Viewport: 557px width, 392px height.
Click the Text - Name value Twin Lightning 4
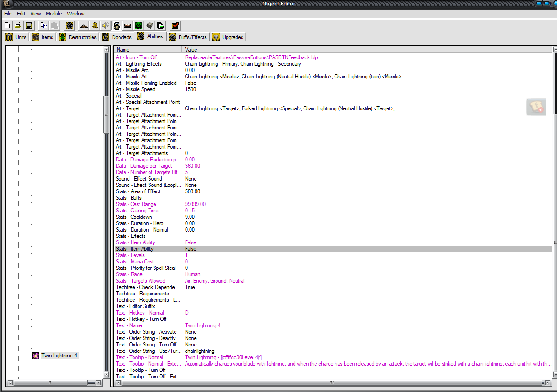tap(203, 325)
